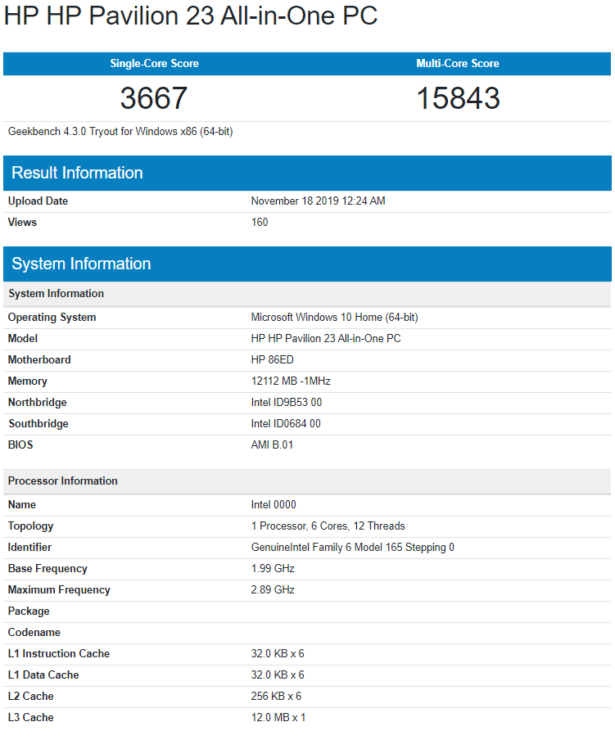Click the Result Information section header
This screenshot has height=740, width=615.
[307, 173]
